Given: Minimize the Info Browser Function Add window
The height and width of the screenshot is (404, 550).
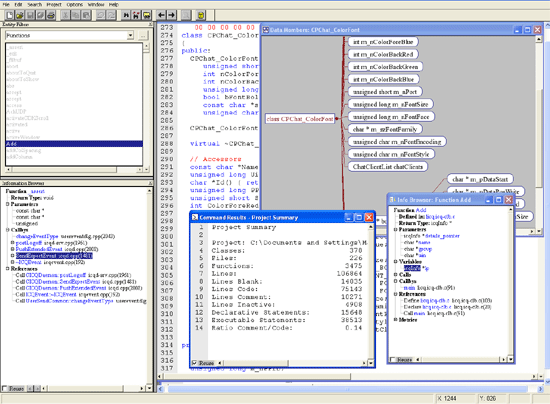Looking at the screenshot, I should tap(489, 200).
